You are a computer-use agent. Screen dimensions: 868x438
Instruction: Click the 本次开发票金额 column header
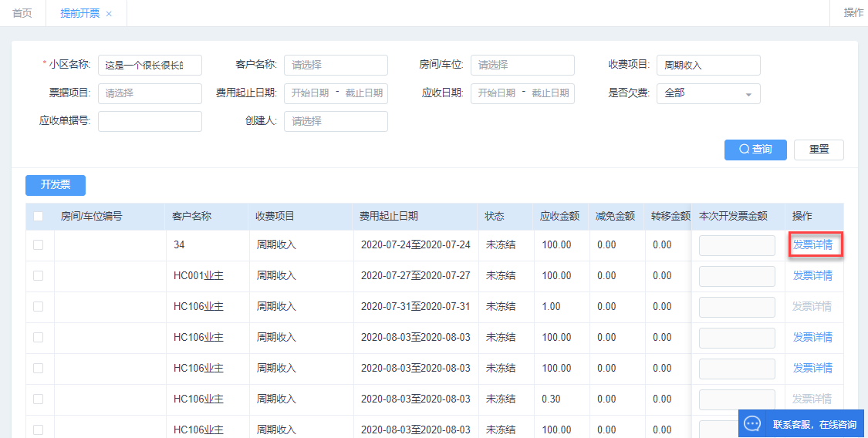click(x=734, y=216)
